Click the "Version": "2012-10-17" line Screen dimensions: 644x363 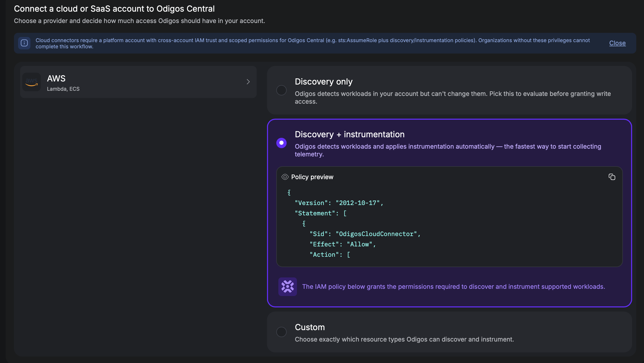[339, 203]
